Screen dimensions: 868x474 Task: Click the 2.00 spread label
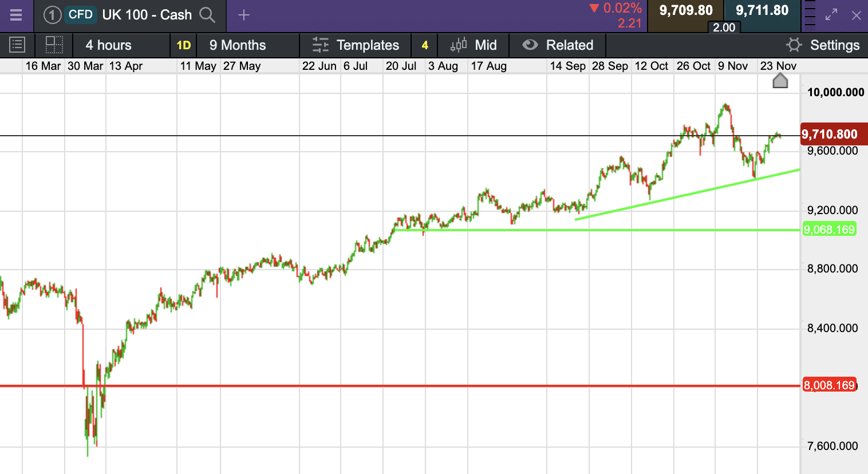coord(724,27)
